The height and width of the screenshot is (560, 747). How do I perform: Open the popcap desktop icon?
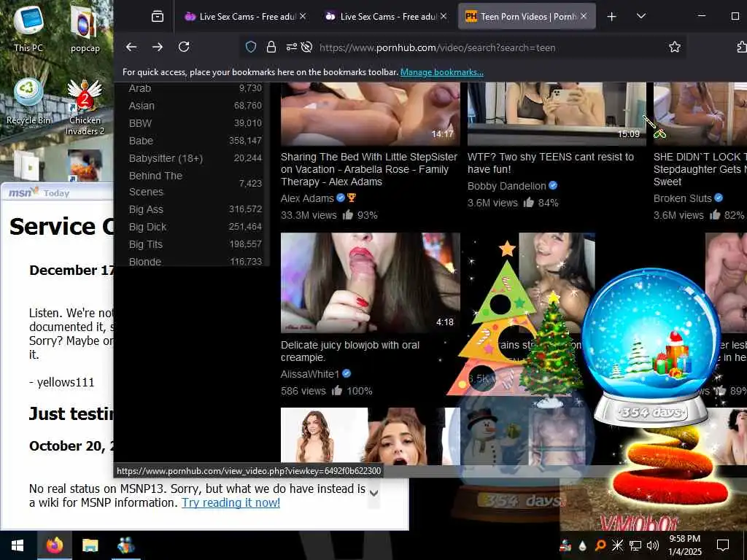85,28
